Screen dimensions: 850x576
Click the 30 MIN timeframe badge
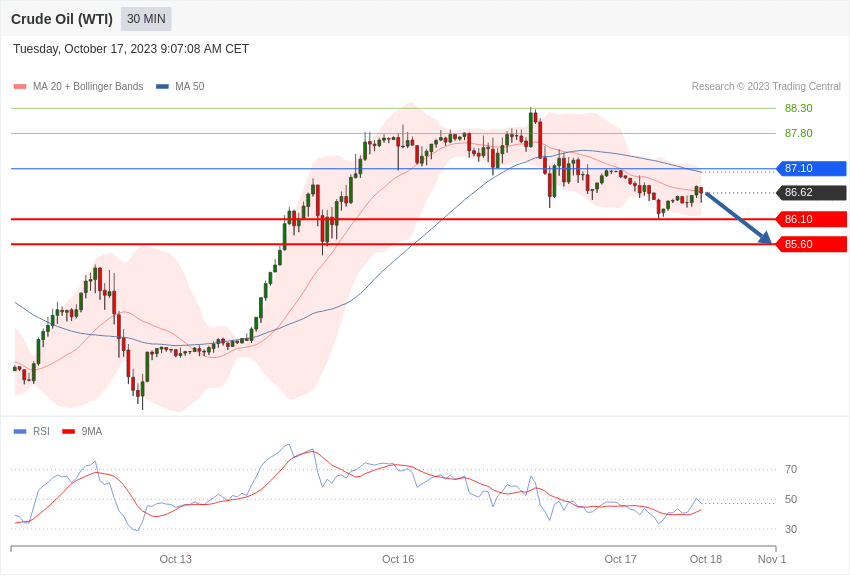tap(146, 19)
